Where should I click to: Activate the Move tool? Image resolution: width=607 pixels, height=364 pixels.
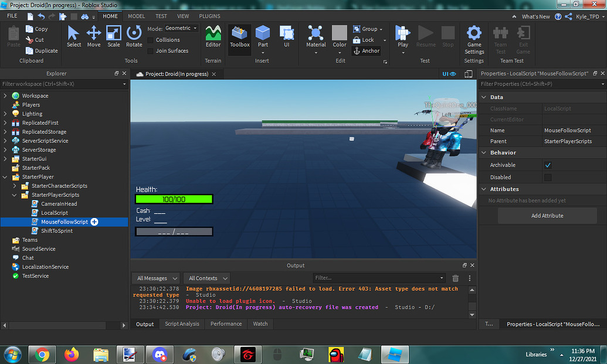click(94, 37)
